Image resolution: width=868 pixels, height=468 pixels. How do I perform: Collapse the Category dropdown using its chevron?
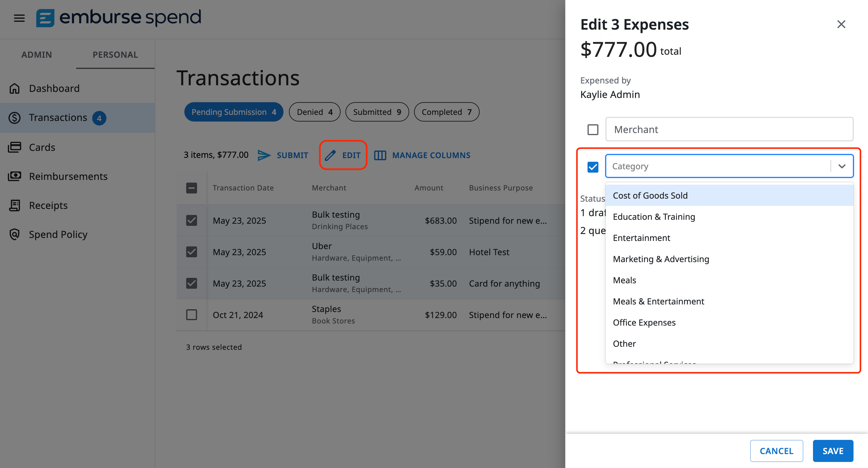[842, 166]
